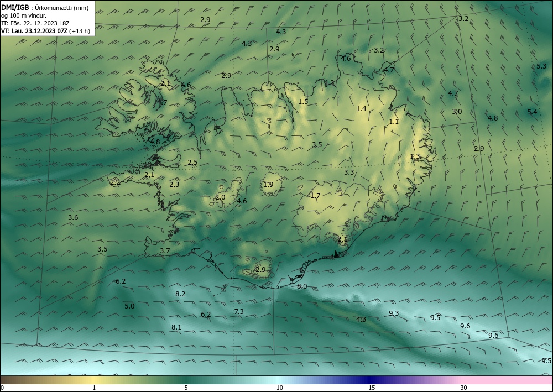This screenshot has height=392, width=553.
Task: Click the 5.0 value in the southwest sea
Action: tap(129, 306)
